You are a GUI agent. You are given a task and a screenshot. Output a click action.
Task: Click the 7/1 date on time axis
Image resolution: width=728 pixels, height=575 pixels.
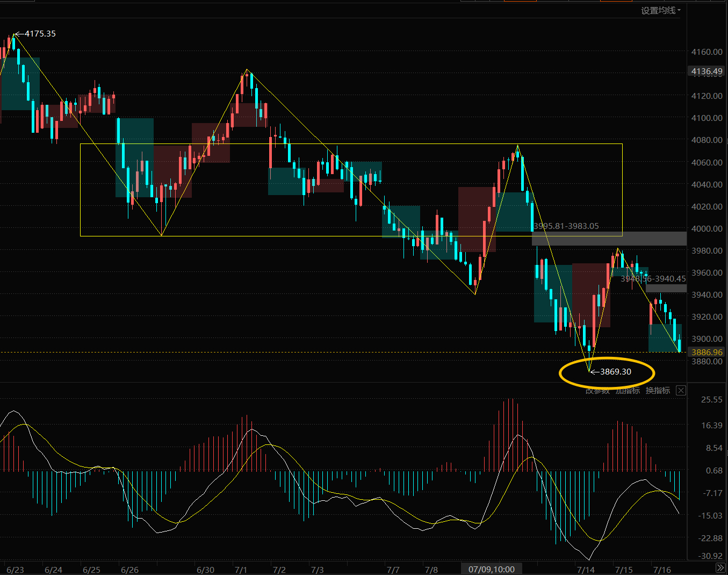click(x=241, y=570)
